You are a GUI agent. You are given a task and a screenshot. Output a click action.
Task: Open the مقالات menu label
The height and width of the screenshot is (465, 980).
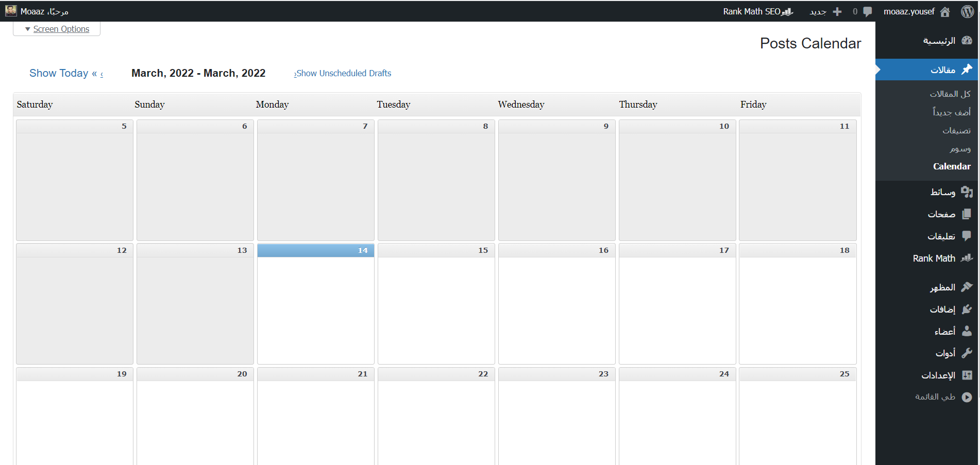pos(943,70)
